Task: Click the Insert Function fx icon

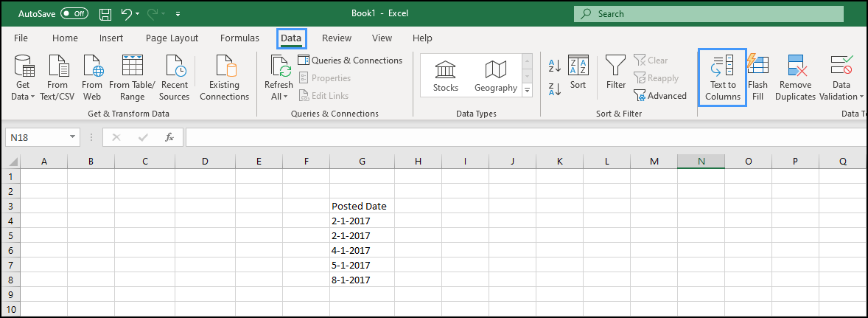Action: pyautogui.click(x=169, y=137)
